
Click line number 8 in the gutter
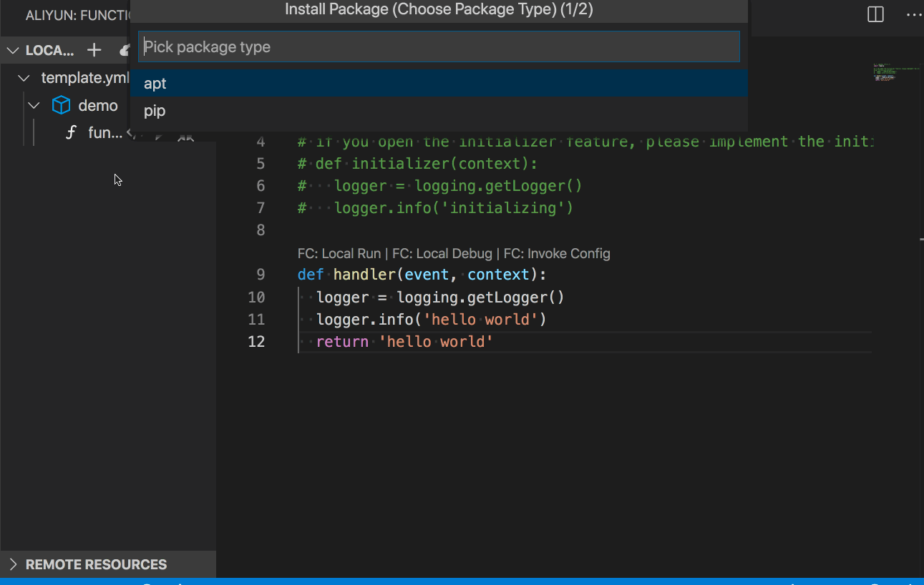point(261,230)
